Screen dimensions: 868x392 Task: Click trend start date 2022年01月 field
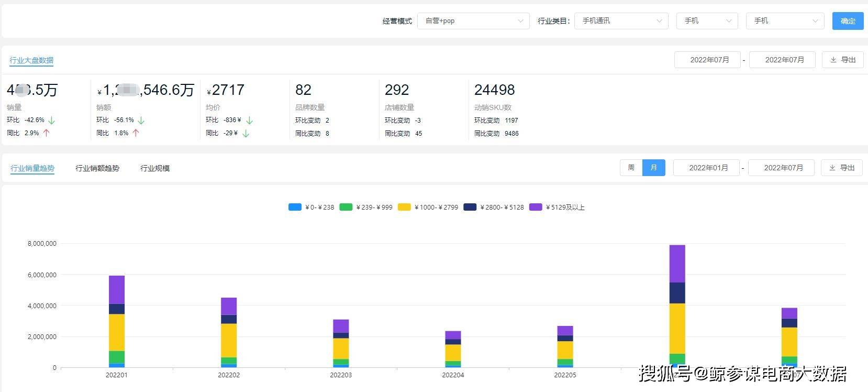click(x=706, y=168)
